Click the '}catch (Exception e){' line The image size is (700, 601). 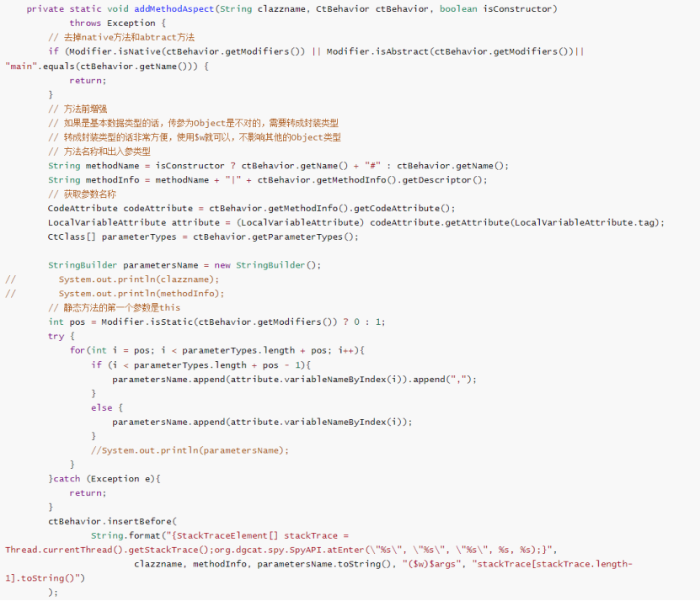click(104, 479)
